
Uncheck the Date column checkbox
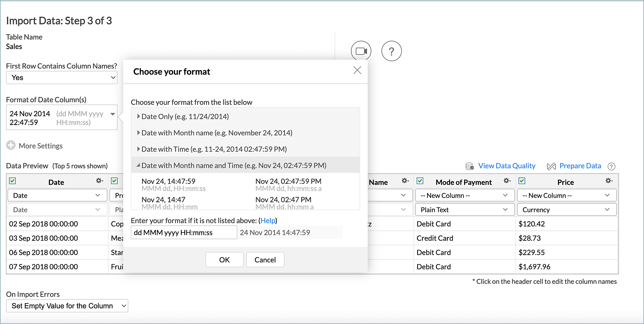(x=12, y=181)
